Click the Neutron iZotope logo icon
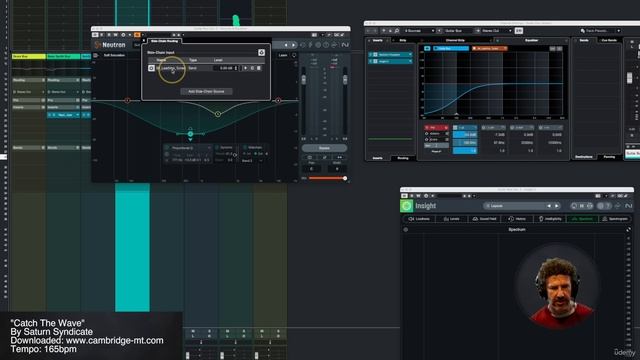This screenshot has width=640, height=360. (97, 45)
